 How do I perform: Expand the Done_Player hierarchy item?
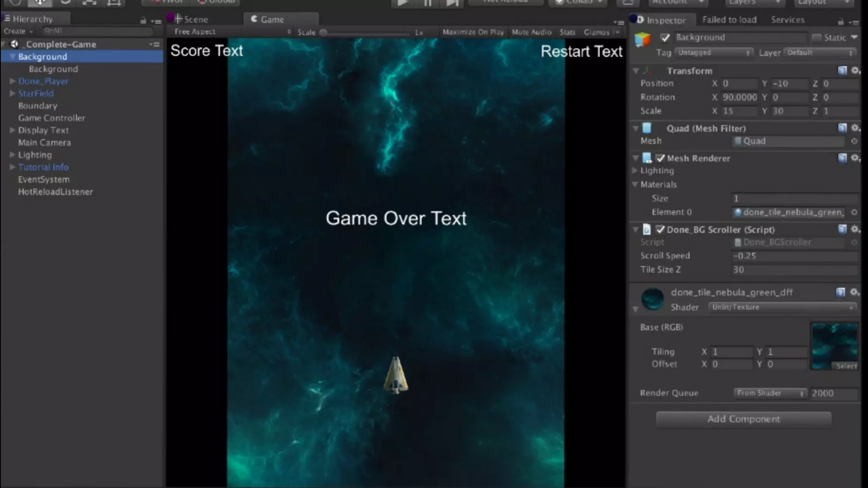[x=13, y=81]
